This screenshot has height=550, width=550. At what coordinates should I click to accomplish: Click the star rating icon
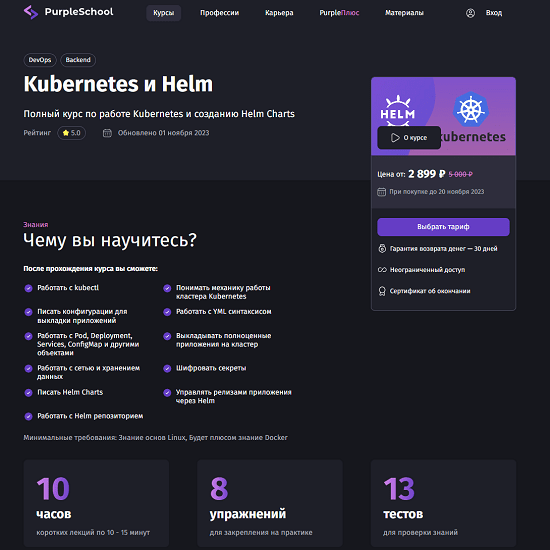tap(66, 133)
